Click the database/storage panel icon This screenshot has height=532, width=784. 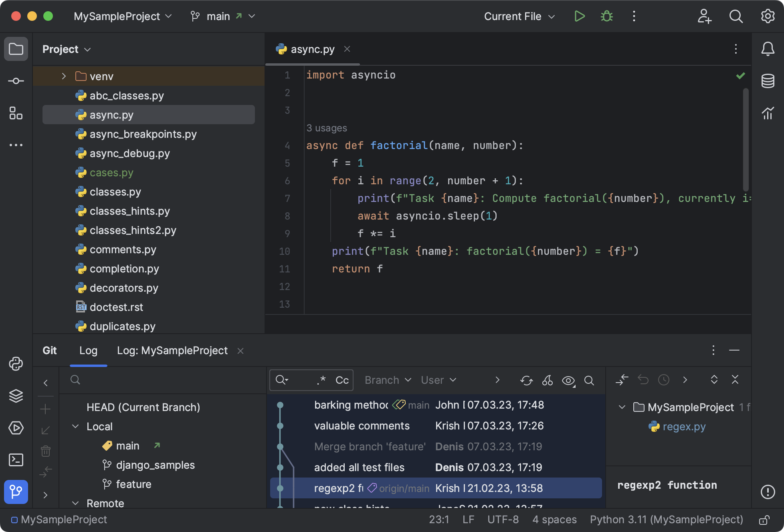tap(769, 80)
